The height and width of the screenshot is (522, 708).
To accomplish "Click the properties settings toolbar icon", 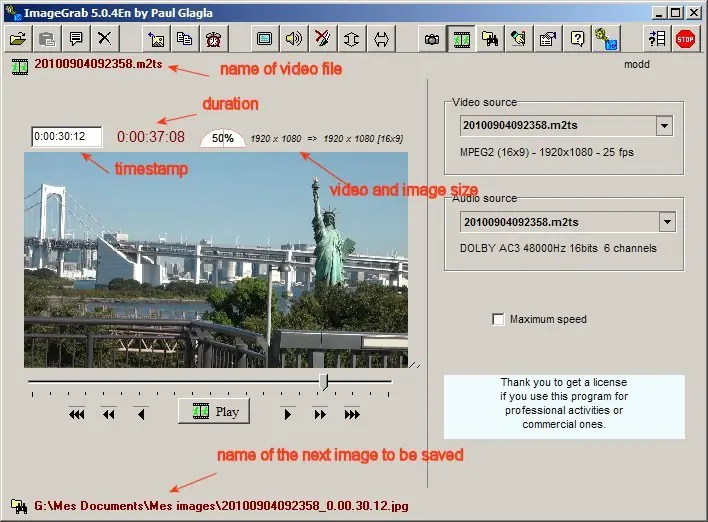I will click(x=548, y=39).
